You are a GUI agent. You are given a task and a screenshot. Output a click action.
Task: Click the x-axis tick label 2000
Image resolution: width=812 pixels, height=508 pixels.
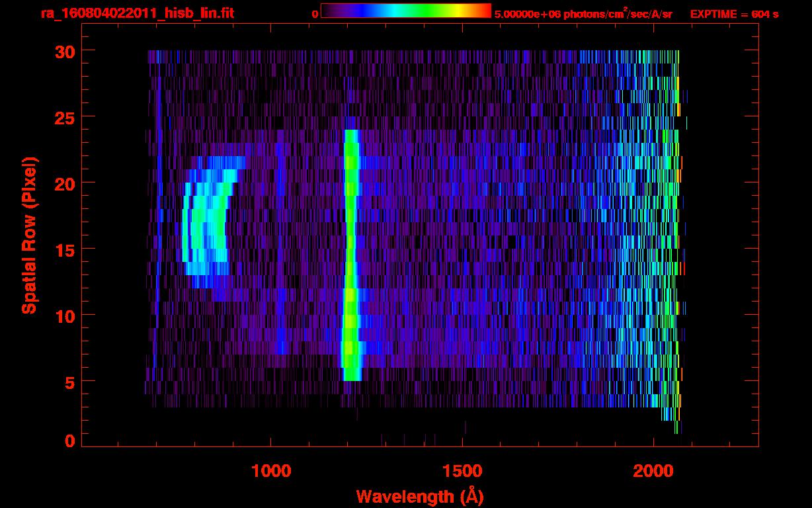(653, 471)
